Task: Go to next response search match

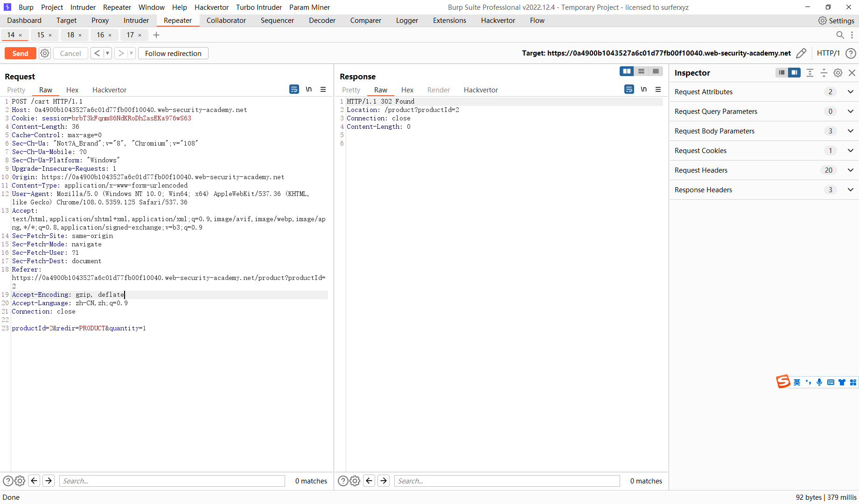Action: (x=384, y=481)
